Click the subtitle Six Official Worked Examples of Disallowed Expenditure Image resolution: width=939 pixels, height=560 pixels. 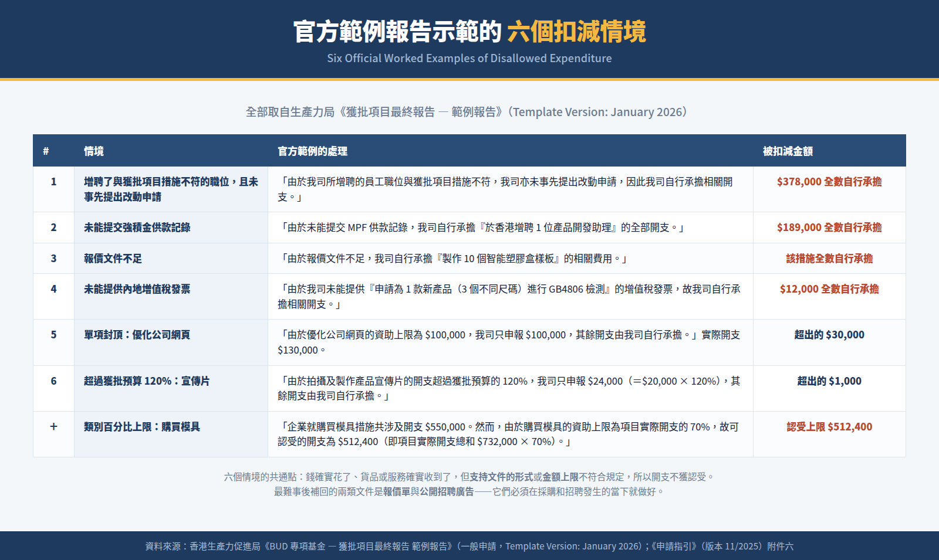click(469, 58)
